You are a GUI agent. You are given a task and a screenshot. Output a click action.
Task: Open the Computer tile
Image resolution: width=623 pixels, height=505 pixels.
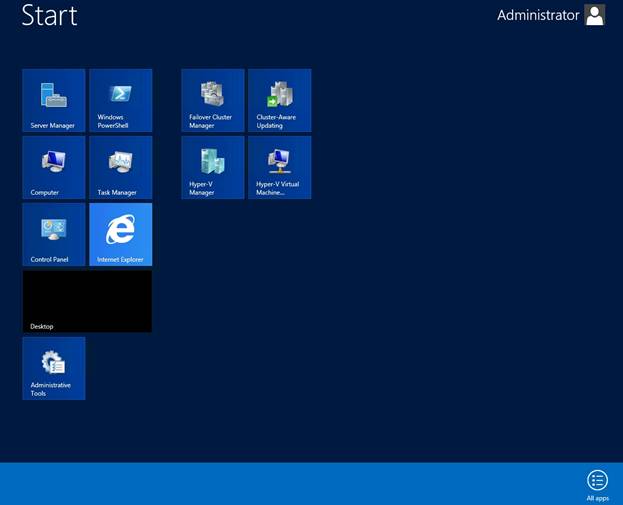[x=54, y=167]
